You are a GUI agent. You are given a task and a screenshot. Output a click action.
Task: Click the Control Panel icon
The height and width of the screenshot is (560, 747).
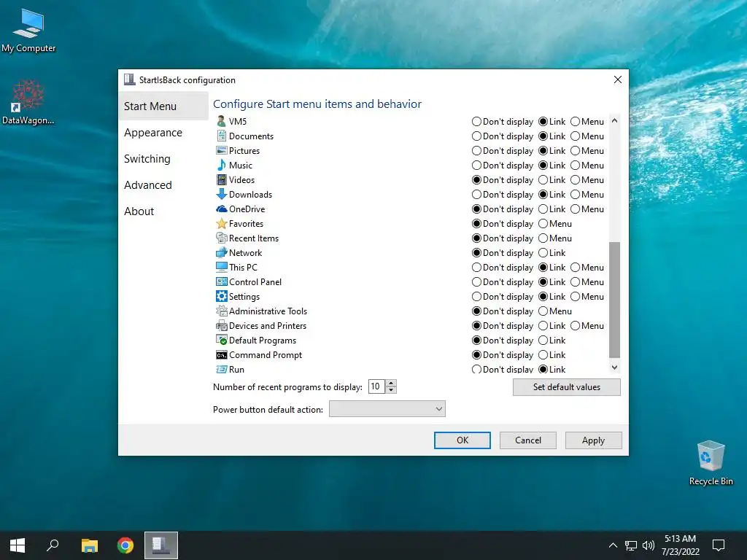(x=221, y=282)
